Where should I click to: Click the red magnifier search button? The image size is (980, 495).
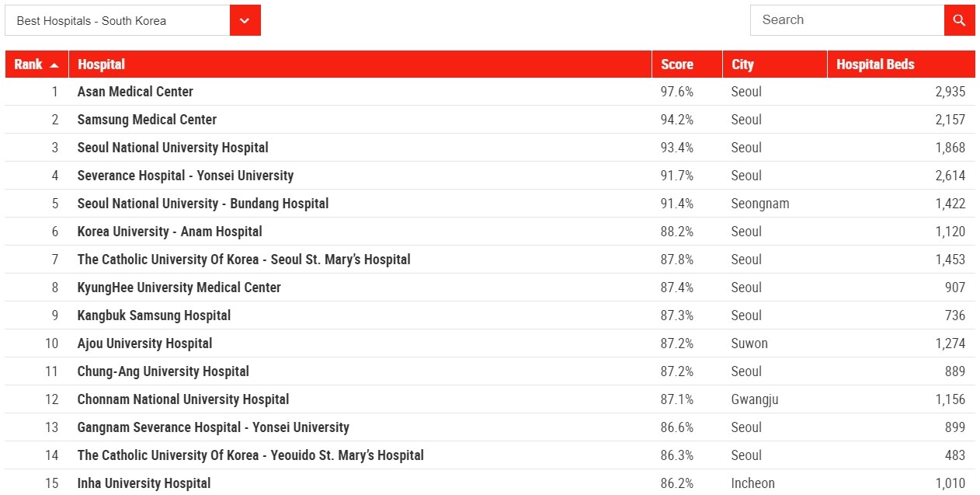pos(959,20)
